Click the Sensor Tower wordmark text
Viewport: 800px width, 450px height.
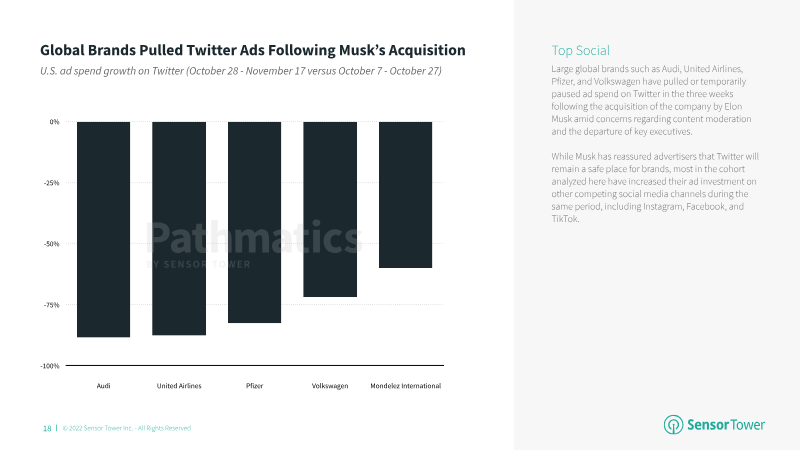pos(726,424)
